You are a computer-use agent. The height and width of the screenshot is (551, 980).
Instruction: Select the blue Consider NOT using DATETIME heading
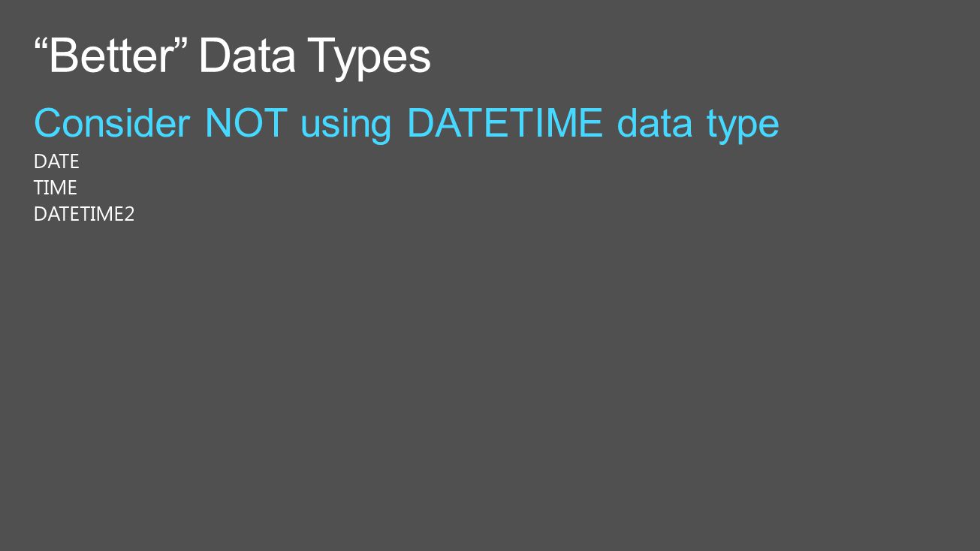(406, 124)
